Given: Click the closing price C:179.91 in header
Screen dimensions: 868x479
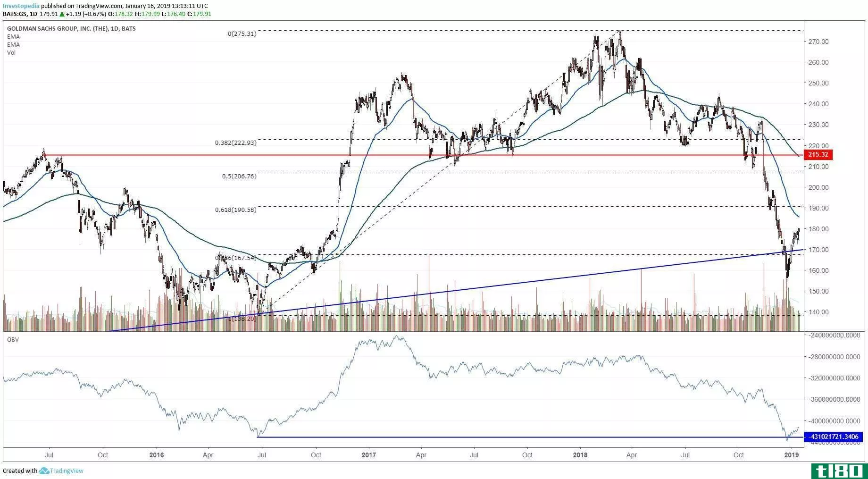Looking at the screenshot, I should click(x=199, y=14).
